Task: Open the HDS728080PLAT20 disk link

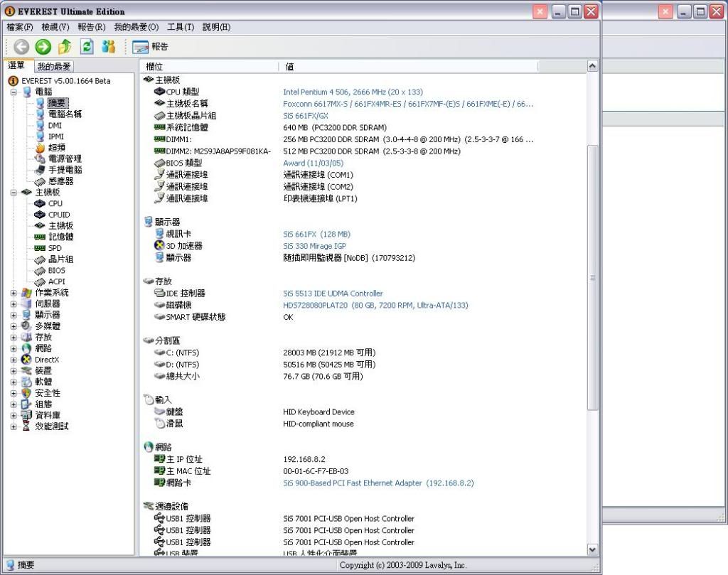Action: [375, 306]
